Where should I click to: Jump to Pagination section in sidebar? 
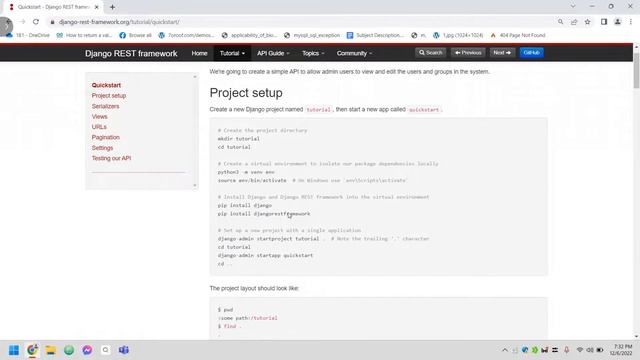(105, 138)
